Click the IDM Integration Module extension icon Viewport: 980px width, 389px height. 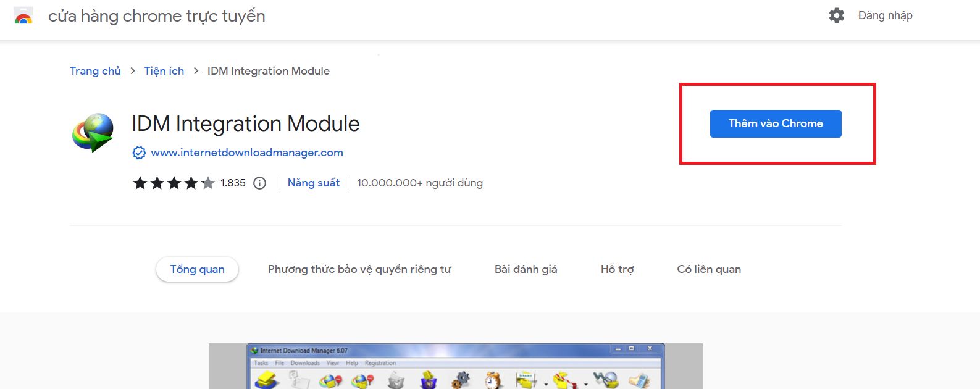click(93, 132)
